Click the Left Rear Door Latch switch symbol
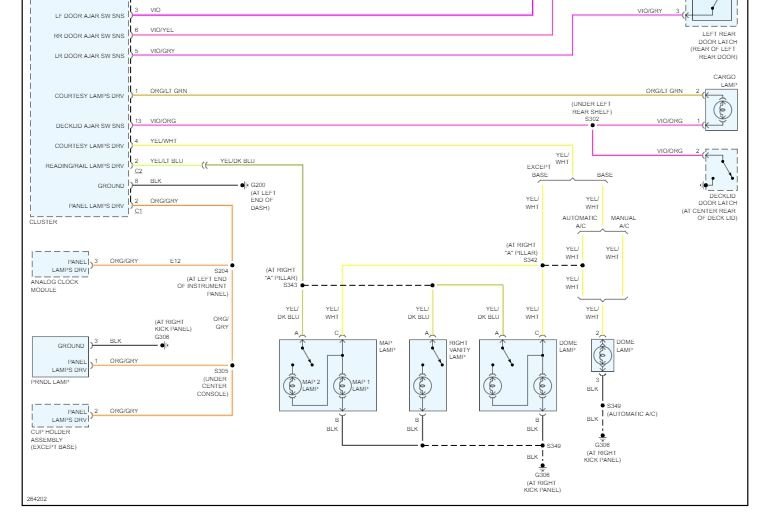The height and width of the screenshot is (521, 776). click(x=712, y=12)
